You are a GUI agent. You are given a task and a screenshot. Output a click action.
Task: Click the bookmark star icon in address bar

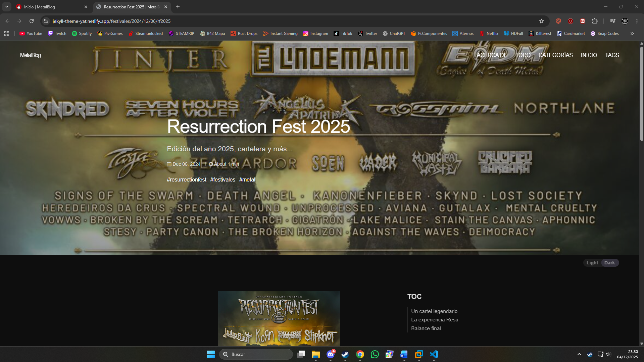pyautogui.click(x=541, y=21)
